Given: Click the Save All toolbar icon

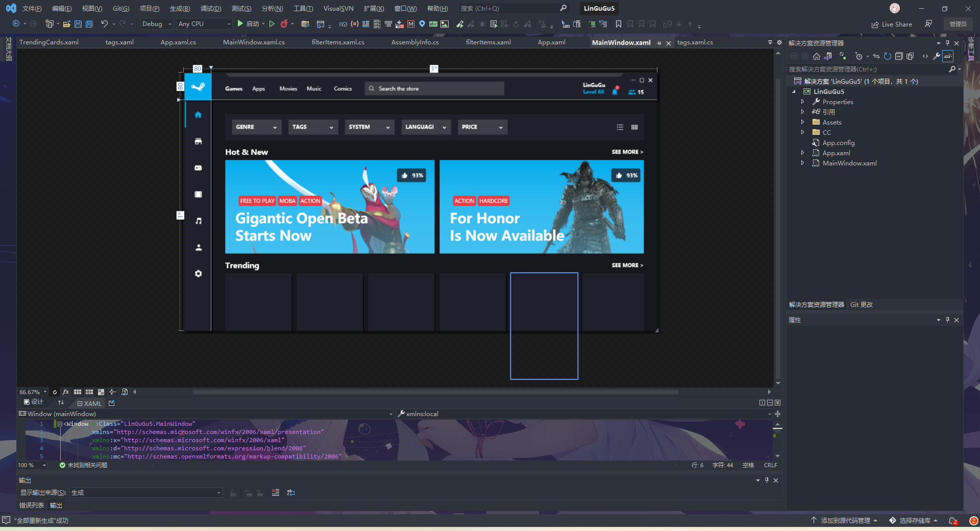Looking at the screenshot, I should 89,23.
